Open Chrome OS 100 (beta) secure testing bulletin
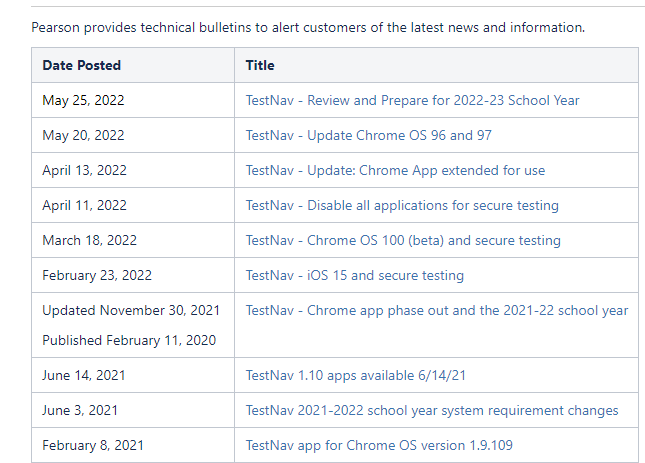Screen dimensions: 645x463 point(403,240)
